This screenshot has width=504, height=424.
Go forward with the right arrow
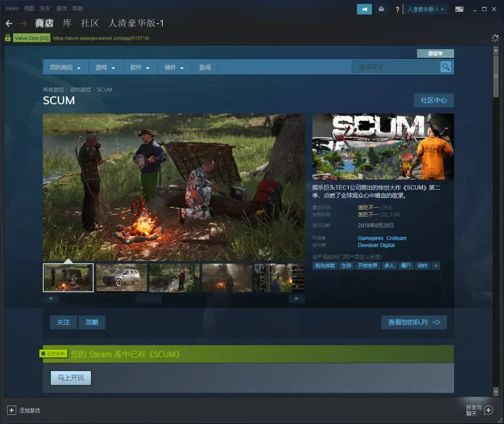tap(23, 23)
